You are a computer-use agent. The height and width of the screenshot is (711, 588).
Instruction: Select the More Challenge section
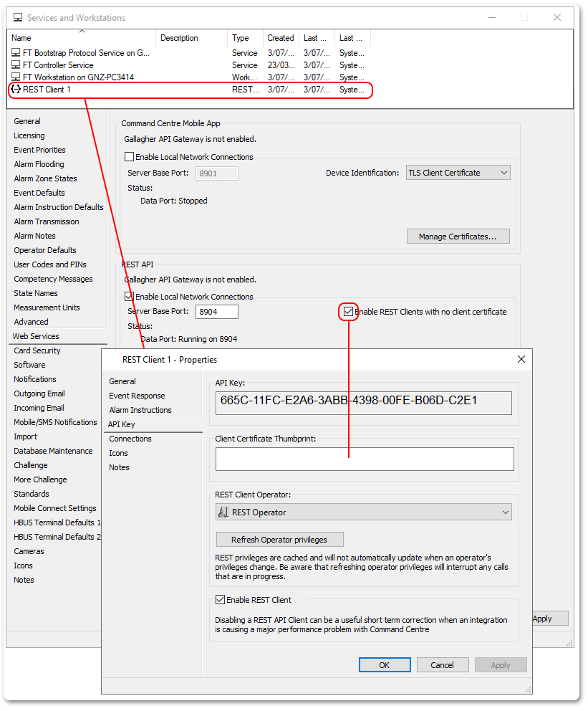[x=40, y=479]
